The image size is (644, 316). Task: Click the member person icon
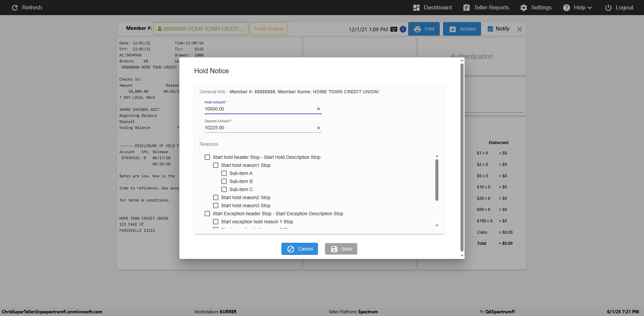[160, 29]
